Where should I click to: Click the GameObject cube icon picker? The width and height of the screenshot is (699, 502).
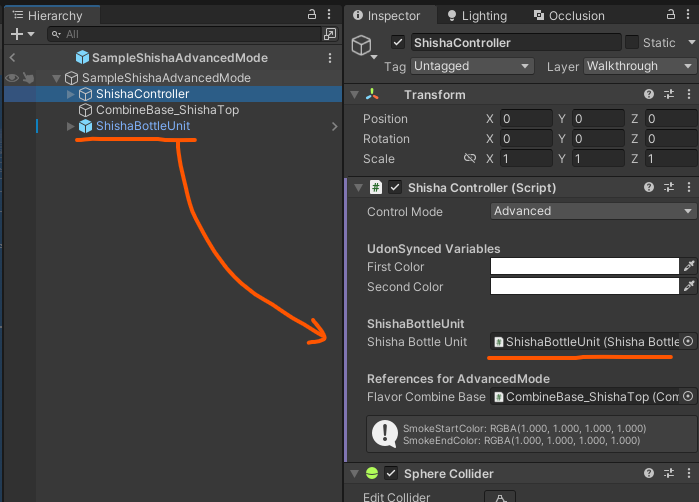point(362,45)
